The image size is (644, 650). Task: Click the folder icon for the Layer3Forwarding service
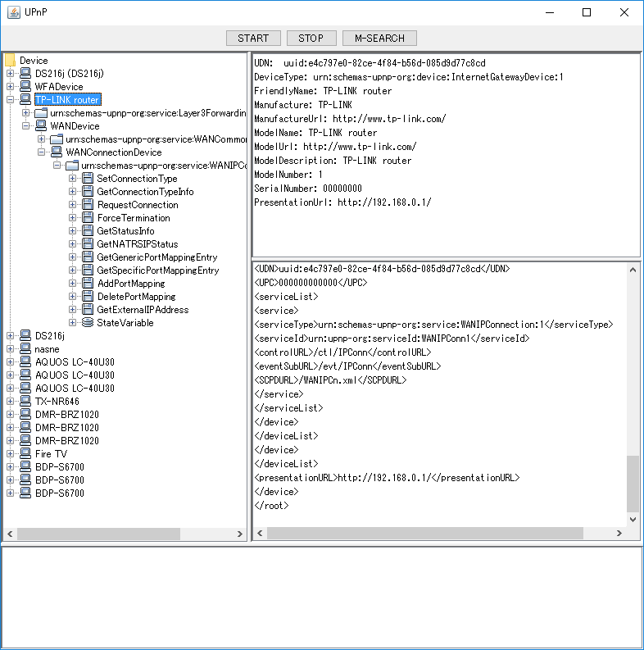coord(41,113)
